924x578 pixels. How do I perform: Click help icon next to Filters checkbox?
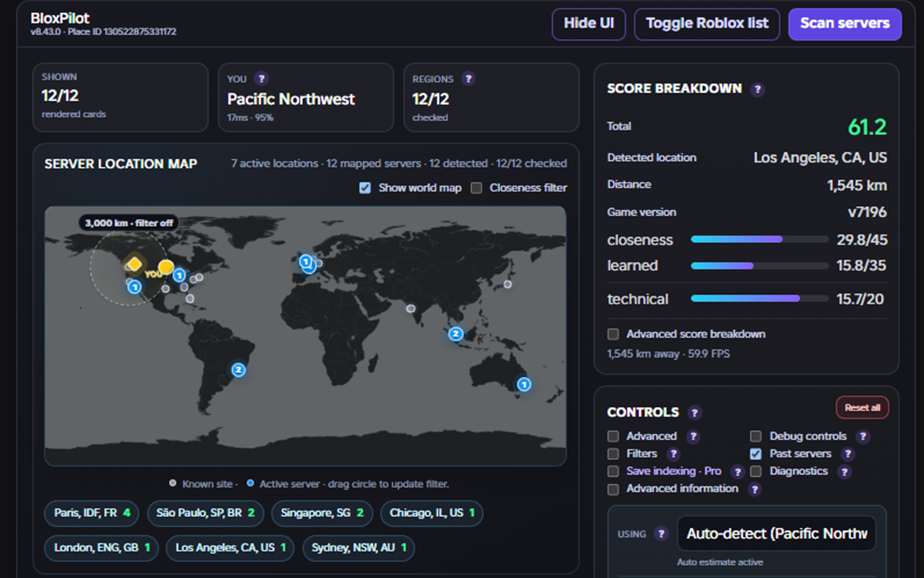pos(673,454)
